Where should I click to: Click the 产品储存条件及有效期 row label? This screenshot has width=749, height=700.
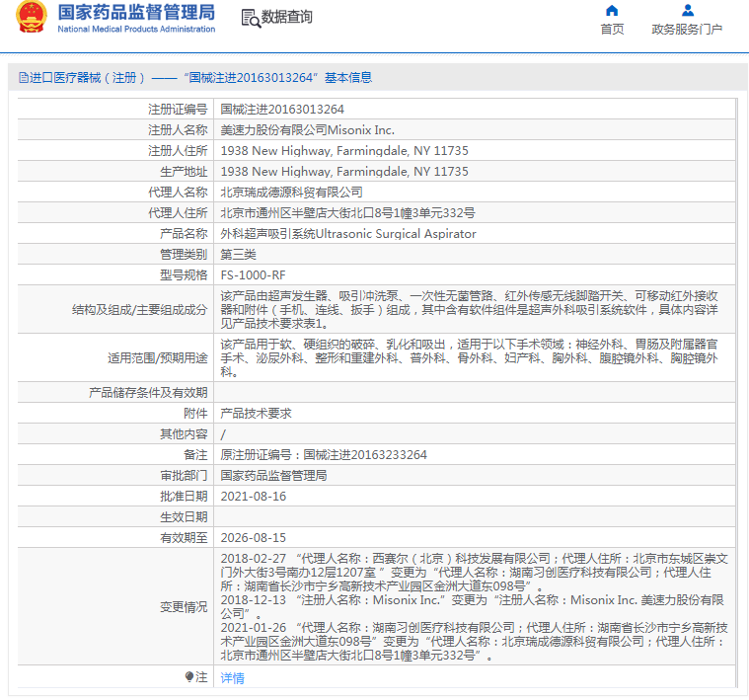(x=148, y=393)
